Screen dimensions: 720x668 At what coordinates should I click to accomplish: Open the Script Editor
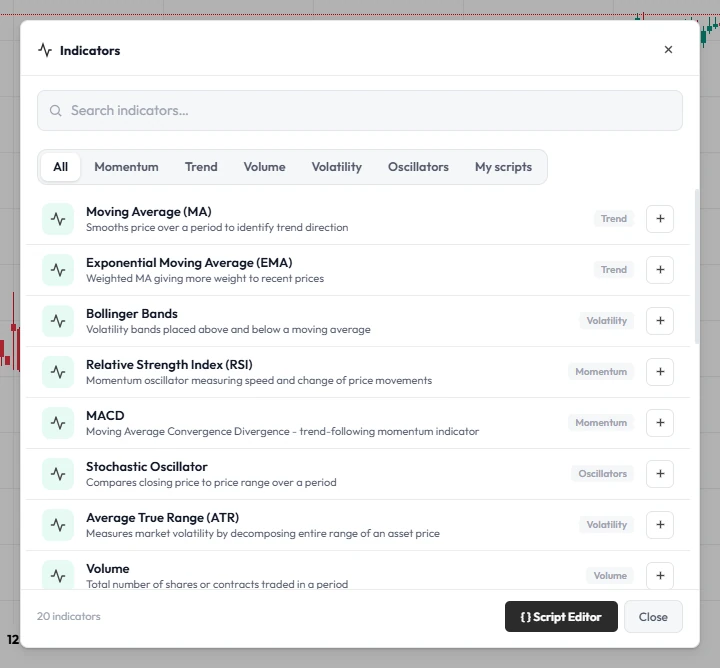pyautogui.click(x=561, y=617)
